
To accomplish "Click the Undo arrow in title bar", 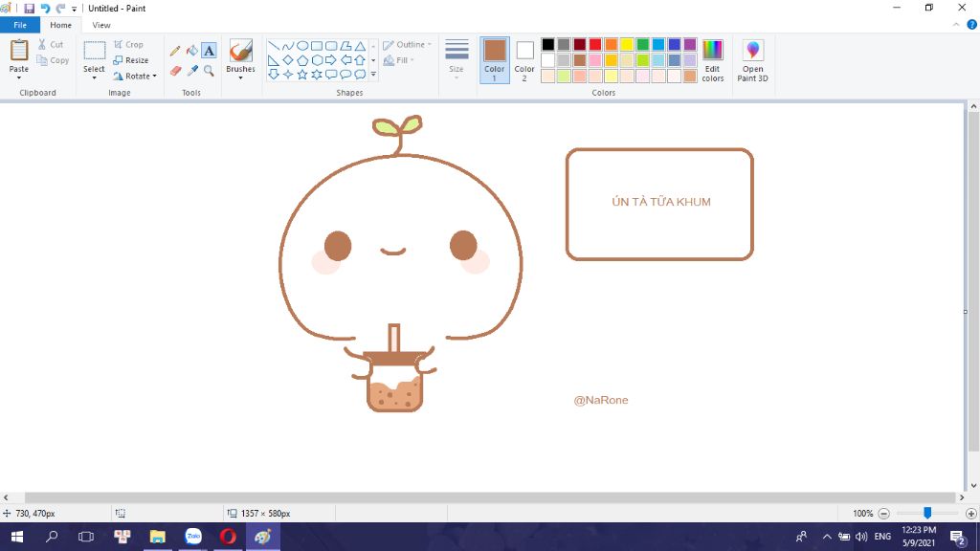I will (x=45, y=8).
